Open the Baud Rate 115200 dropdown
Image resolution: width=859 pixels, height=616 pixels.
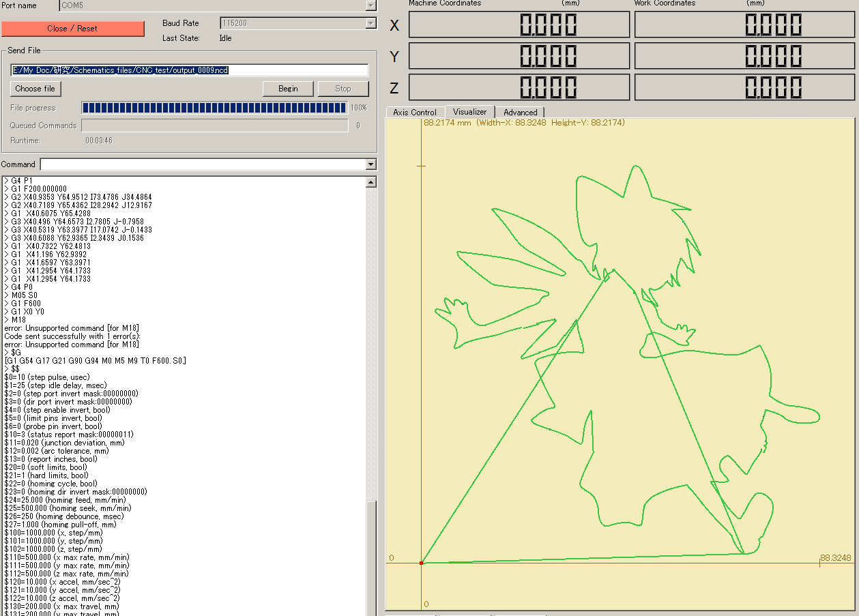(x=371, y=23)
